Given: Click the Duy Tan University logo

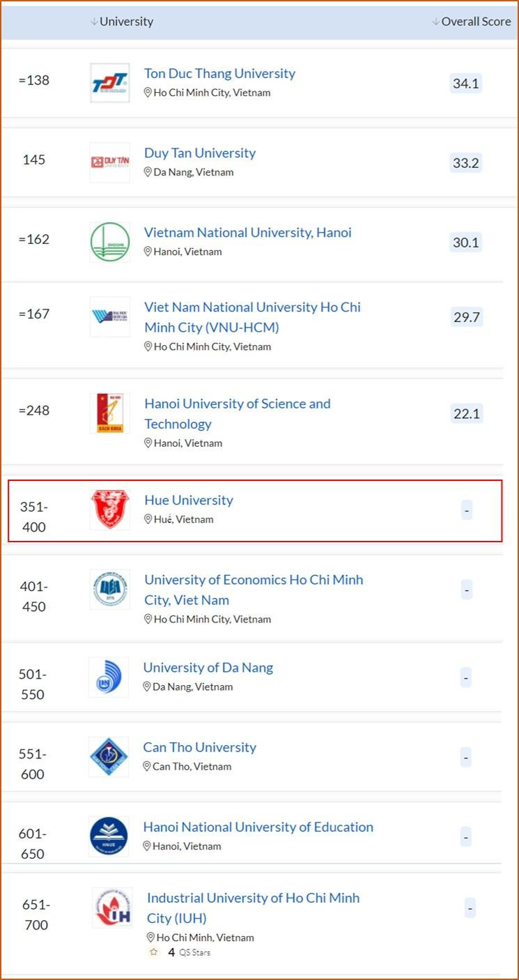Looking at the screenshot, I should coord(109,162).
